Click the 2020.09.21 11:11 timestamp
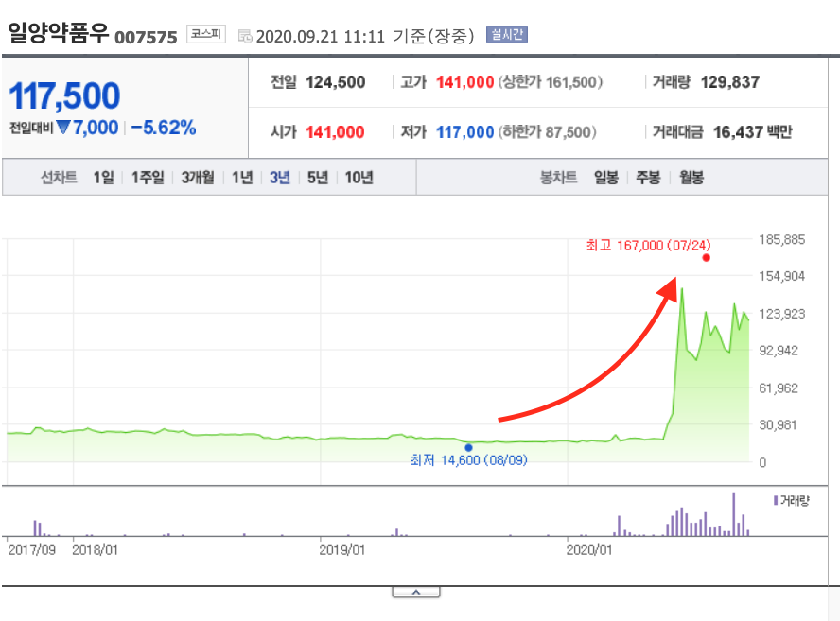The image size is (840, 621). pos(321,37)
